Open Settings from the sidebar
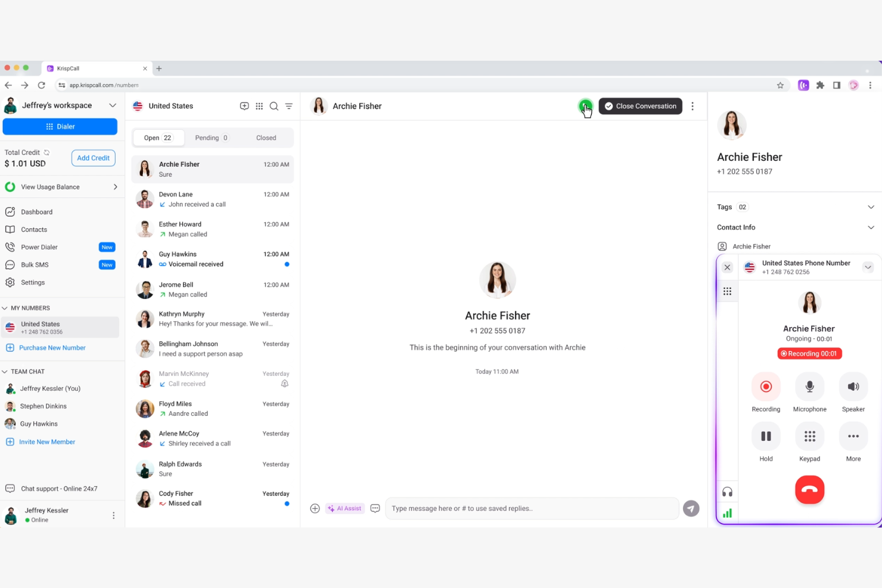Image resolution: width=882 pixels, height=588 pixels. [33, 282]
